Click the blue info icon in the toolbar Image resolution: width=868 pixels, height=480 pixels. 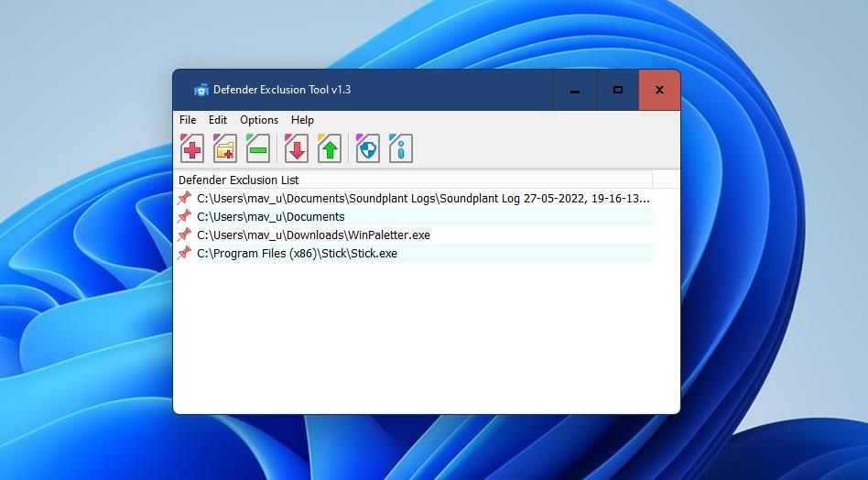click(x=401, y=148)
